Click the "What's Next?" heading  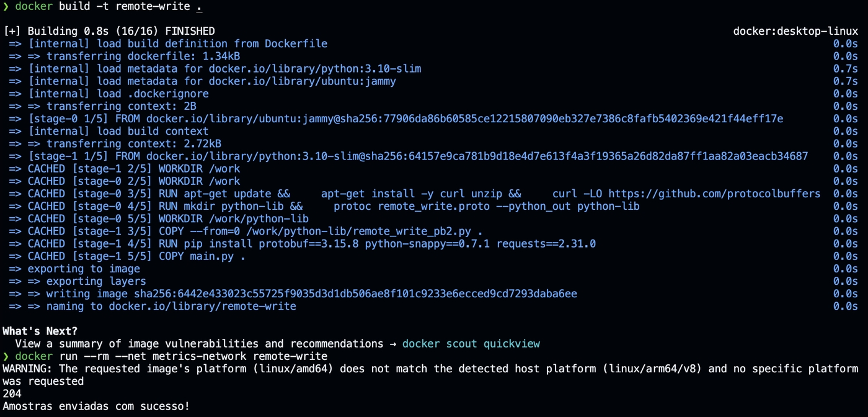(x=40, y=331)
